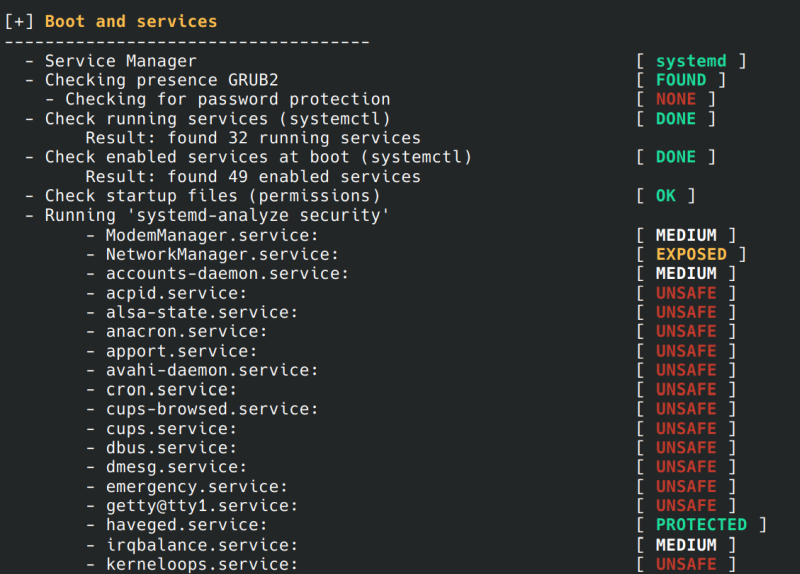The height and width of the screenshot is (574, 800).
Task: Select the NetworkManager.service entry
Action: click(x=222, y=254)
